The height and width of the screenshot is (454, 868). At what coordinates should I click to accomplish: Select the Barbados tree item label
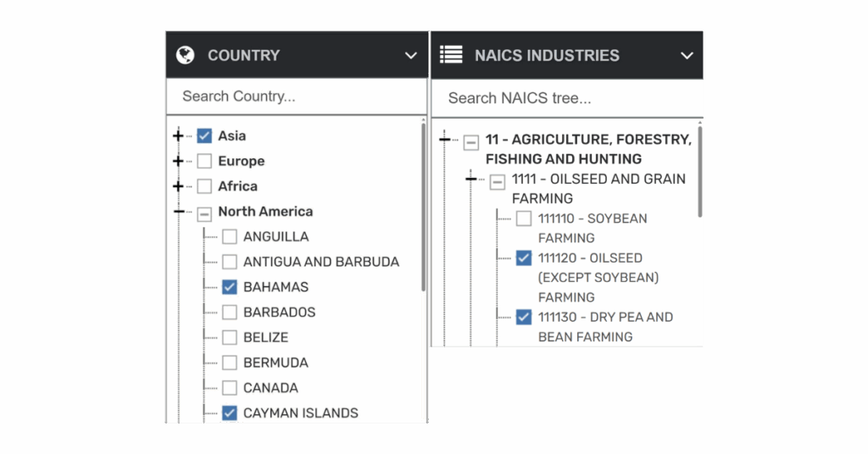279,313
